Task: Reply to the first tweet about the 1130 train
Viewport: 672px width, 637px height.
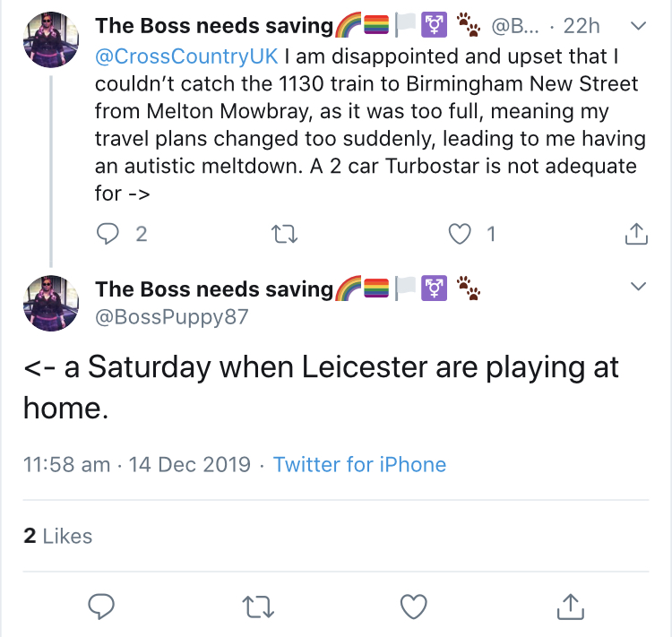Action: tap(108, 235)
